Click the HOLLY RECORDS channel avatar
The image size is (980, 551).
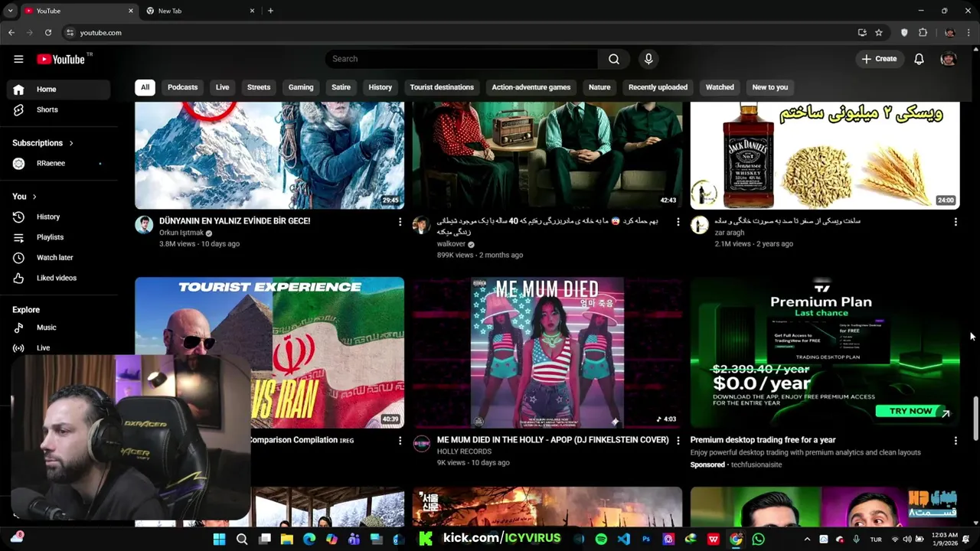point(422,444)
